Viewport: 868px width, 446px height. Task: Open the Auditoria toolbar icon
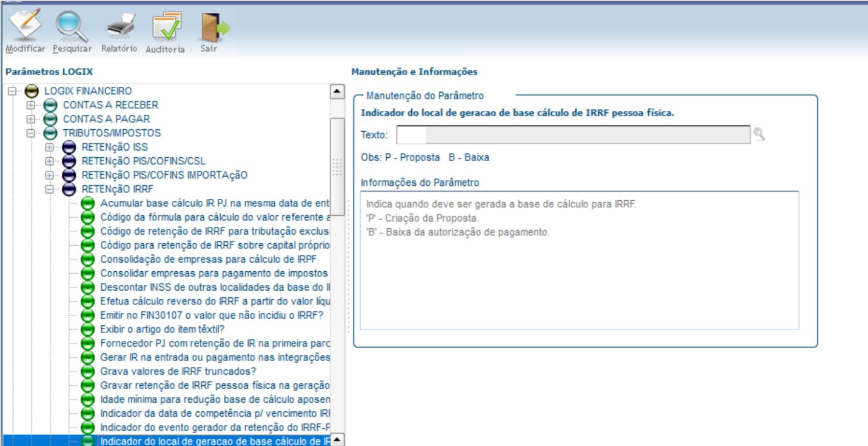coord(166,27)
